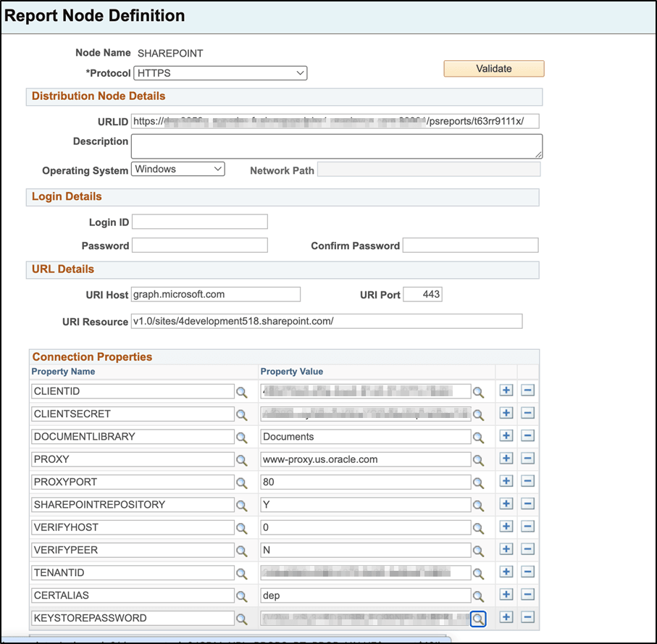The height and width of the screenshot is (644, 657).
Task: Open lookup for CERTALIAS property name
Action: click(242, 595)
